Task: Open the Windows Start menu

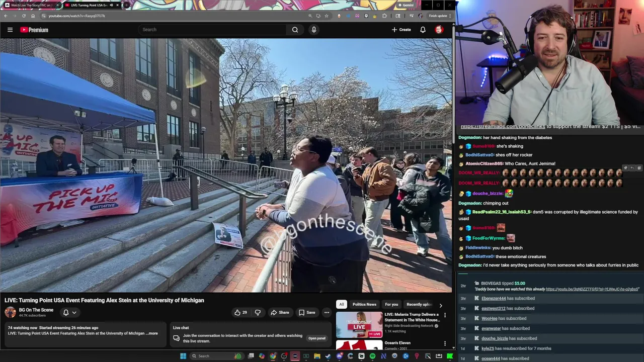Action: [183, 356]
